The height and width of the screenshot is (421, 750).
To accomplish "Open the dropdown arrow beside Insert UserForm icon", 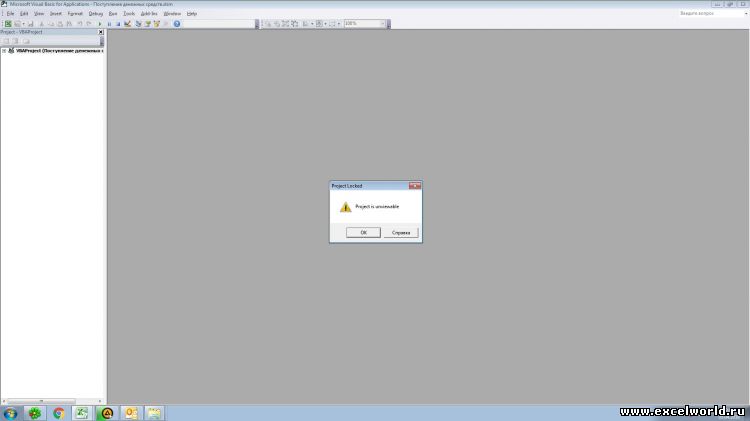I will [25, 23].
